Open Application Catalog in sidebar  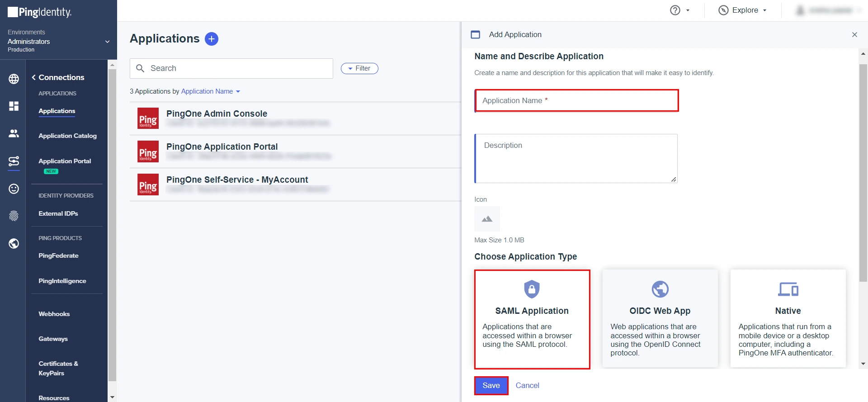point(67,136)
